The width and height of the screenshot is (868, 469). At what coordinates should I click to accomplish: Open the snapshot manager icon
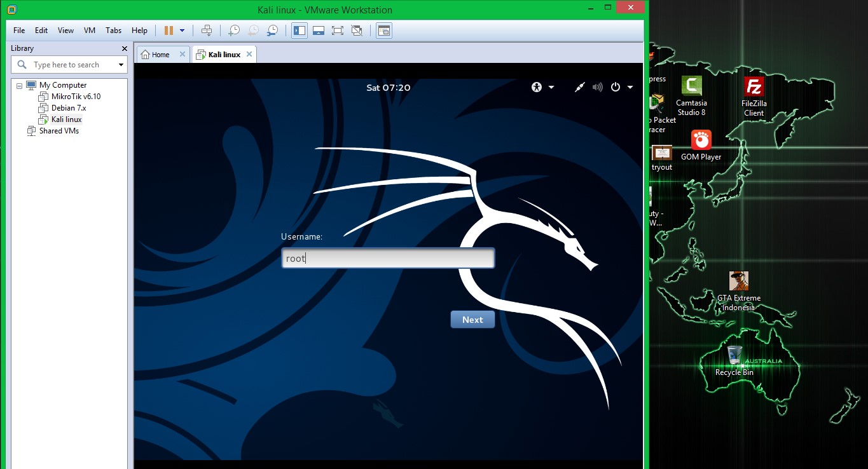[272, 31]
